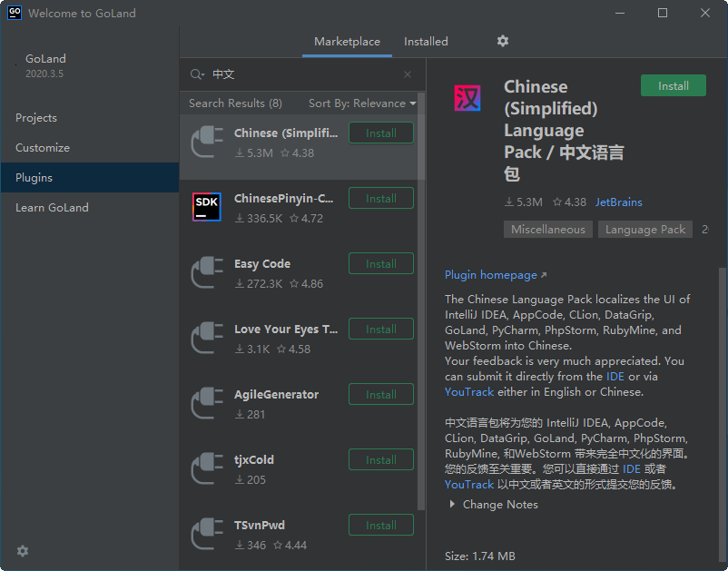
Task: Click the plugin search input field
Action: click(x=304, y=74)
